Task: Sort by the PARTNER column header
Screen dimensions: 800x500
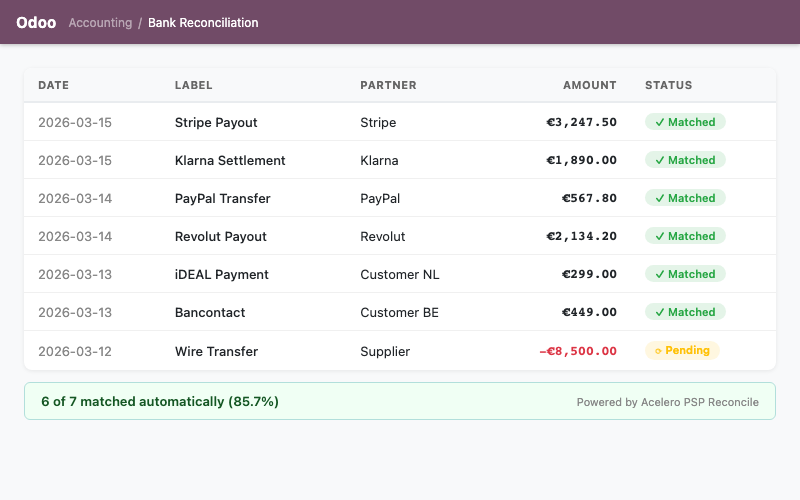Action: point(388,85)
